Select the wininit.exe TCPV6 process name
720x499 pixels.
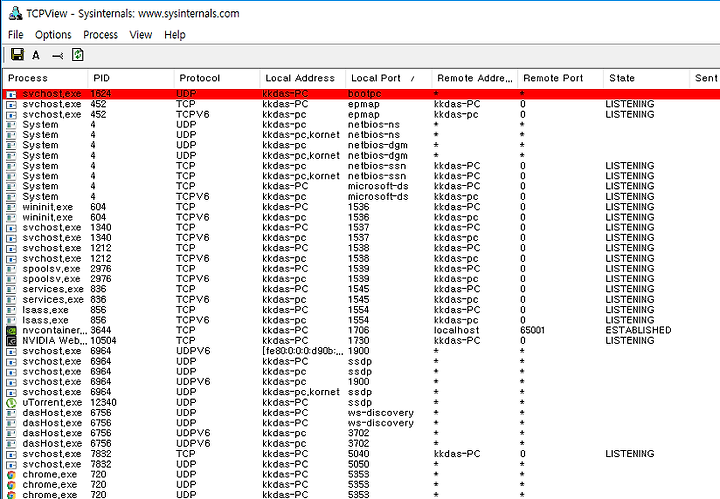48,218
